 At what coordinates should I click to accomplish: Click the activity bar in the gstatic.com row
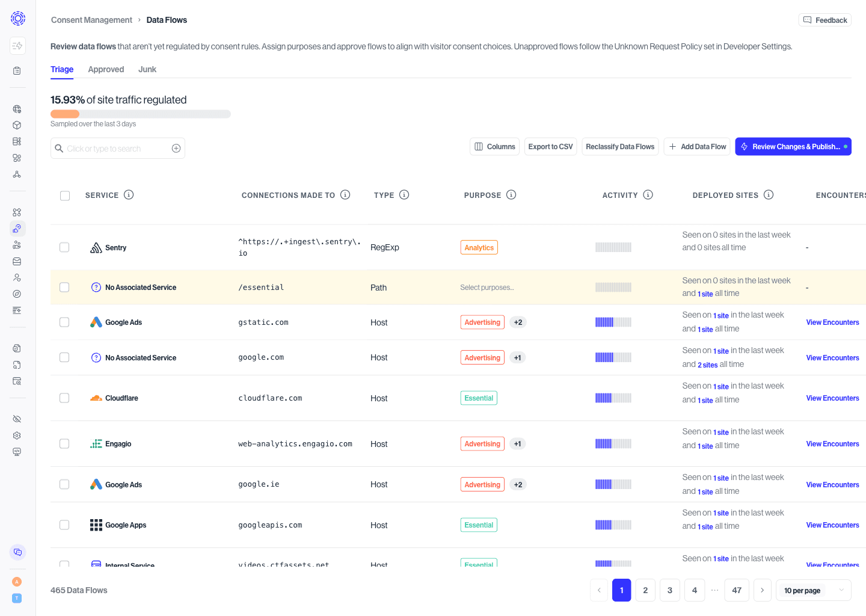coord(613,322)
